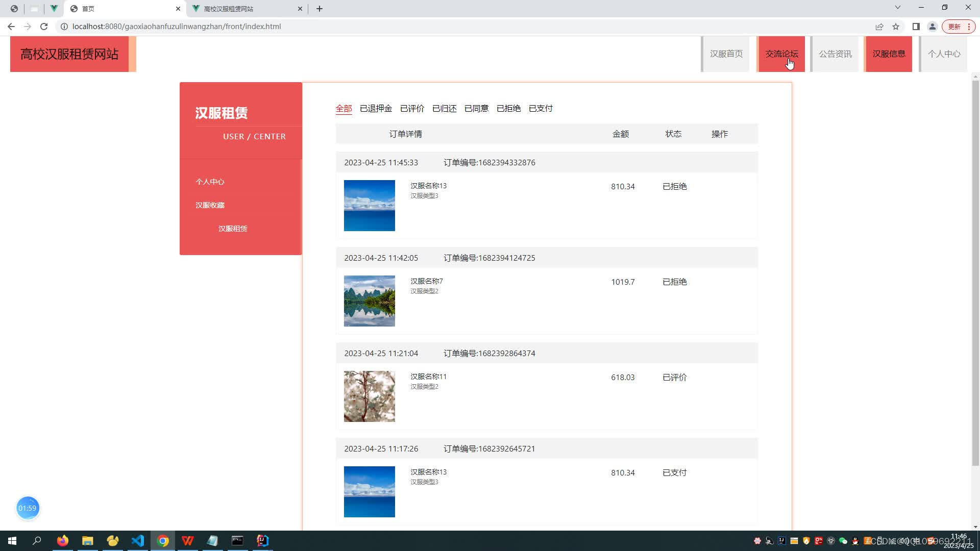
Task: Bookmark this page with star icon
Action: pos(896,27)
